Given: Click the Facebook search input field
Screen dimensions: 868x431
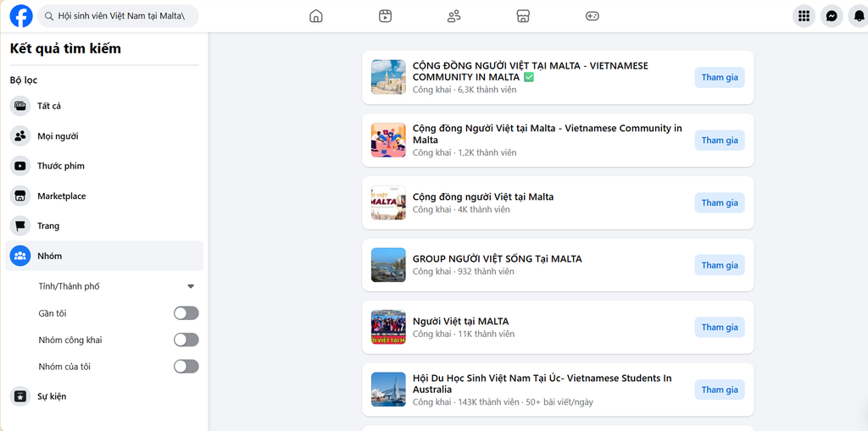Looking at the screenshot, I should [x=119, y=16].
